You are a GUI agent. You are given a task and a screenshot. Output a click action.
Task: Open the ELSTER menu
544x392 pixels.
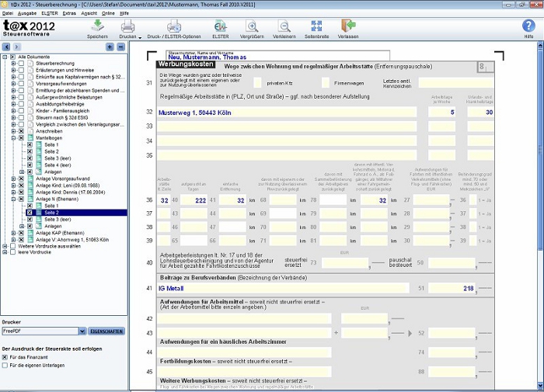point(50,13)
